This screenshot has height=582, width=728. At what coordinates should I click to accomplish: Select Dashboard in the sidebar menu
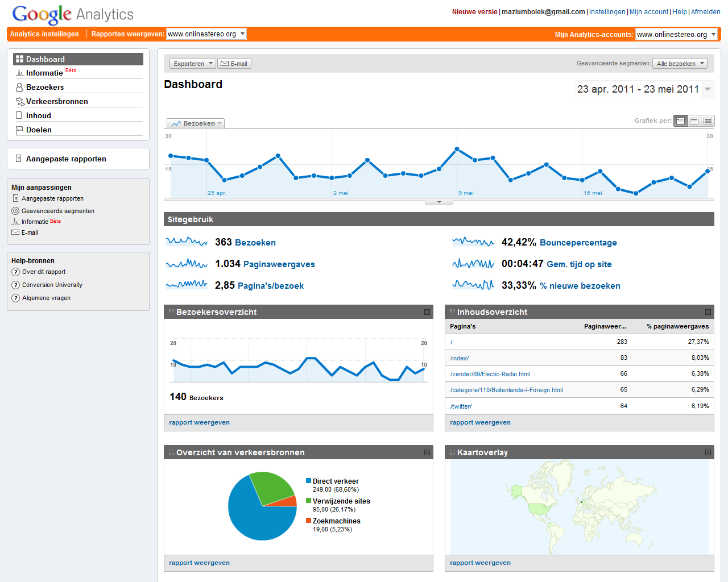[x=78, y=59]
